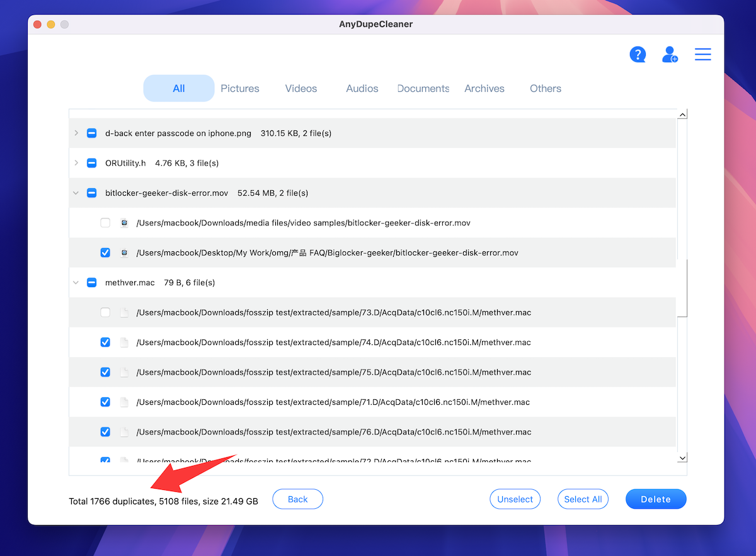Click file icon for 74.D methver.mac
Screen dimensions: 756x556
[x=124, y=343]
